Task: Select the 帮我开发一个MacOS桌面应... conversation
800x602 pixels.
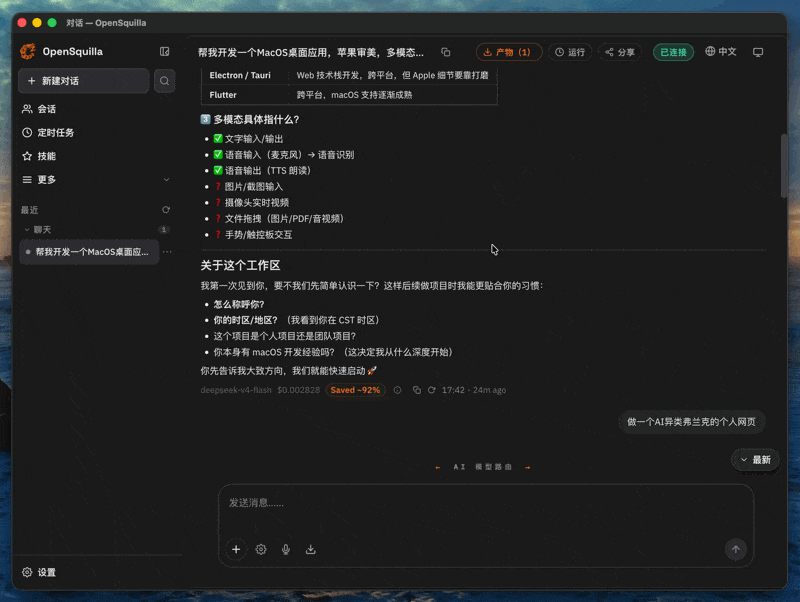Action: 89,252
